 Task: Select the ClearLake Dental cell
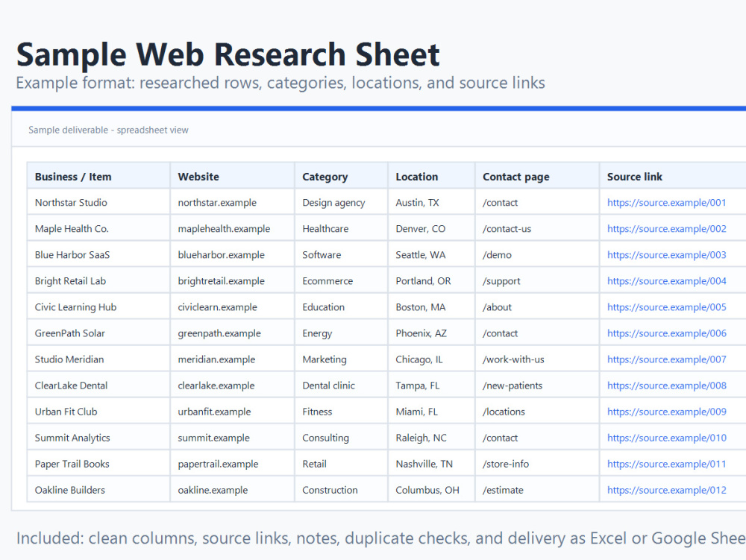(98, 386)
